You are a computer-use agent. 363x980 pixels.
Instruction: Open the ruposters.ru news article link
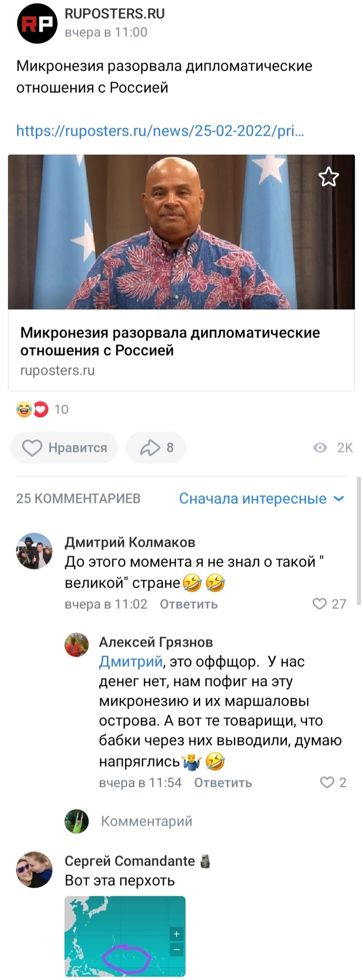point(160,131)
